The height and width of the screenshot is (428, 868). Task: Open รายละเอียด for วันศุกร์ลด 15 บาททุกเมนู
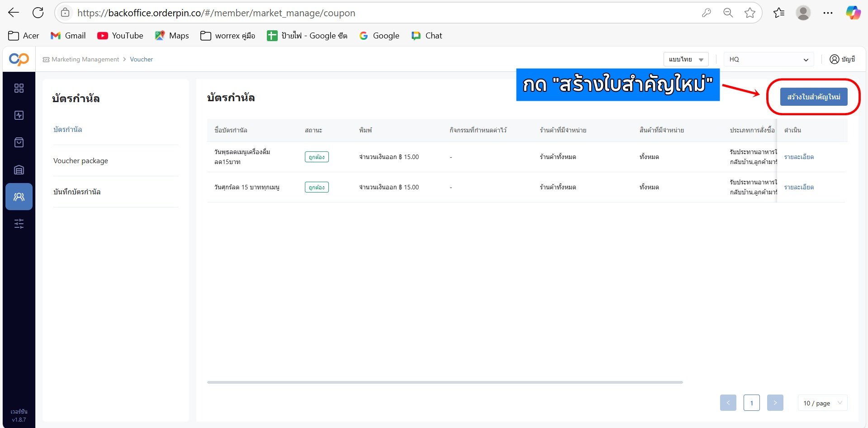[x=799, y=187]
